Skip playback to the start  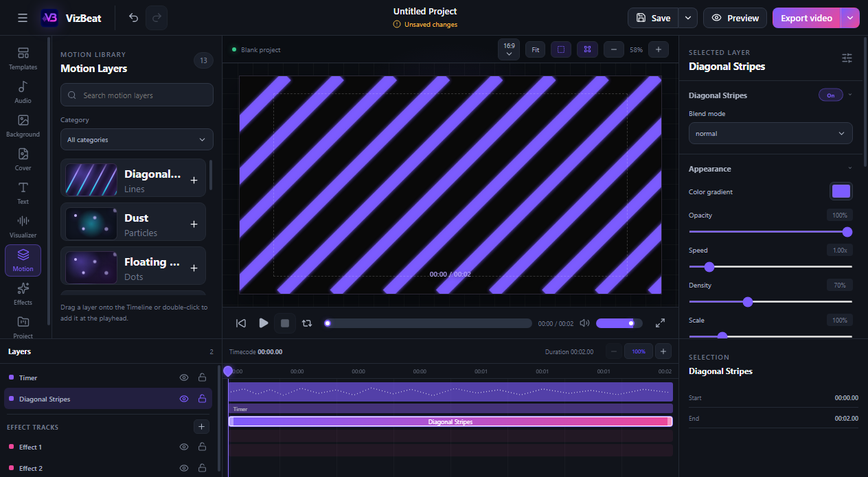point(241,323)
